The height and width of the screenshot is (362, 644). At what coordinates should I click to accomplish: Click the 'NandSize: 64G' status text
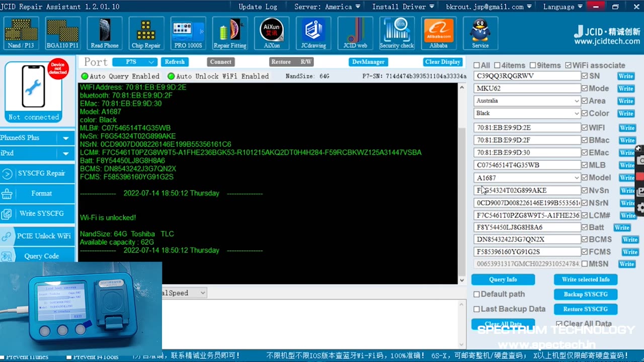click(307, 76)
